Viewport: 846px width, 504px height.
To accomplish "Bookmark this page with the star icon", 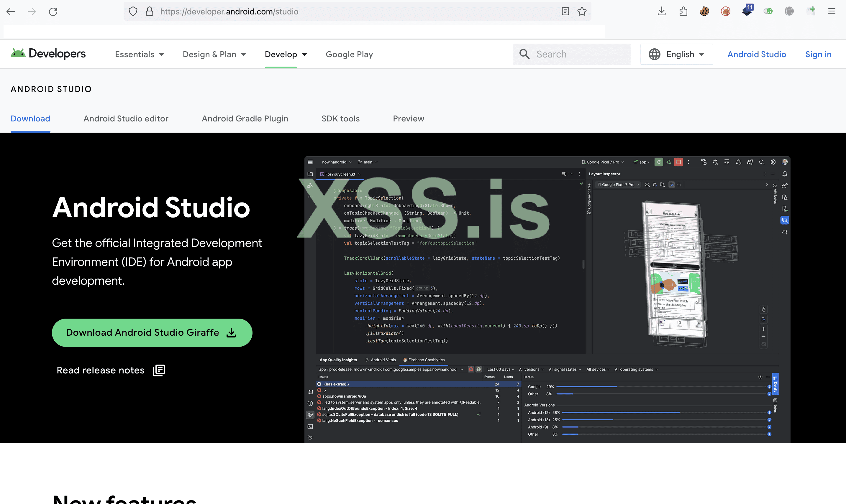I will 582,11.
